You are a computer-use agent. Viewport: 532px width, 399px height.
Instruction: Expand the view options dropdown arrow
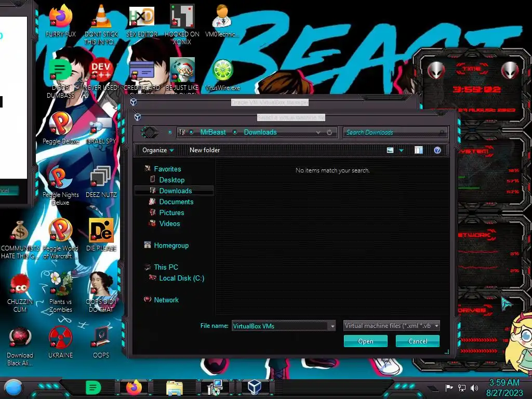[x=402, y=150]
